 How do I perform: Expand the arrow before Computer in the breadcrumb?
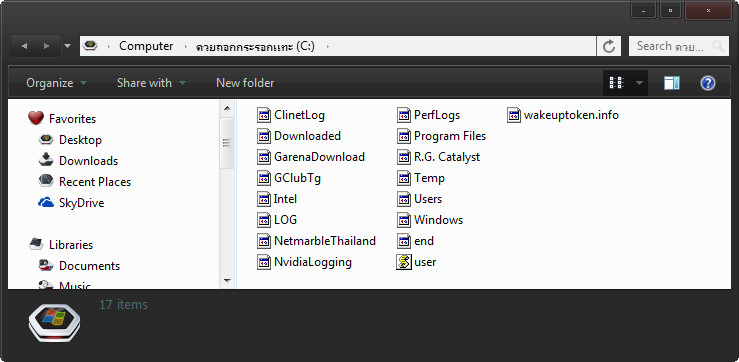tap(109, 46)
